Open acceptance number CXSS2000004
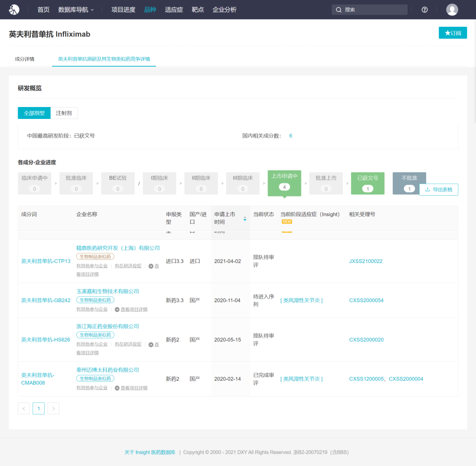 [x=406, y=379]
